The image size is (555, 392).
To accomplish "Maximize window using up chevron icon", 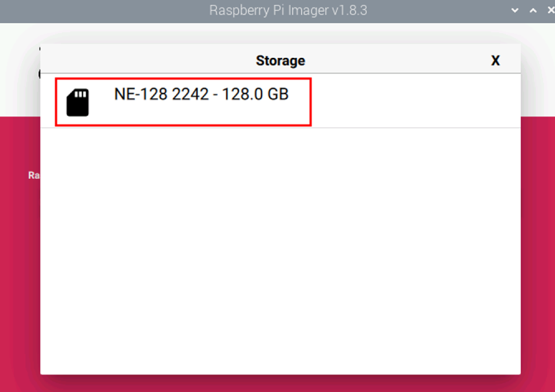I will [x=533, y=10].
